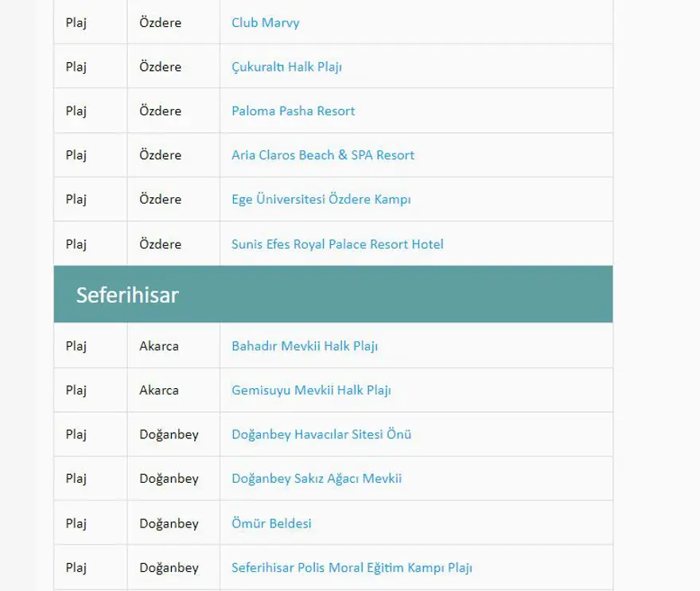Click the Çukuraltı Halk Plajı link
This screenshot has height=591, width=700.
point(286,67)
